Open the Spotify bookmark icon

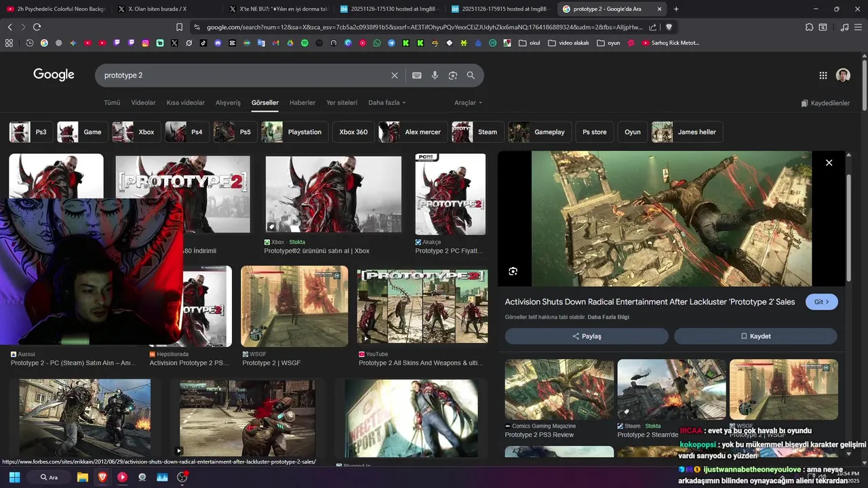[304, 43]
